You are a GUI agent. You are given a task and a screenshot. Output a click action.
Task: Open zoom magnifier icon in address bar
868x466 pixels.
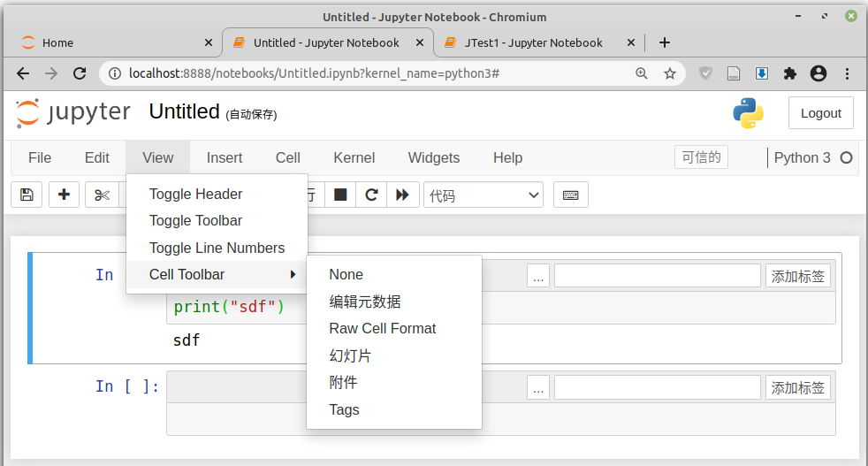(x=641, y=73)
